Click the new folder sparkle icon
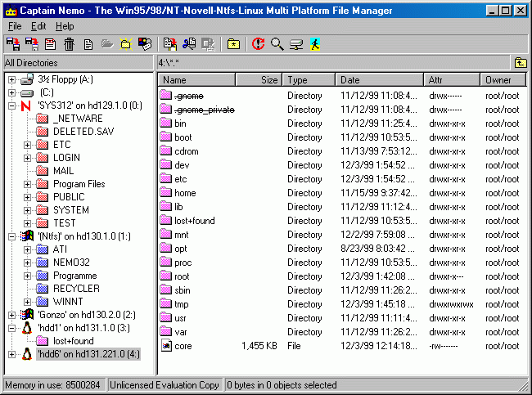 [x=126, y=44]
